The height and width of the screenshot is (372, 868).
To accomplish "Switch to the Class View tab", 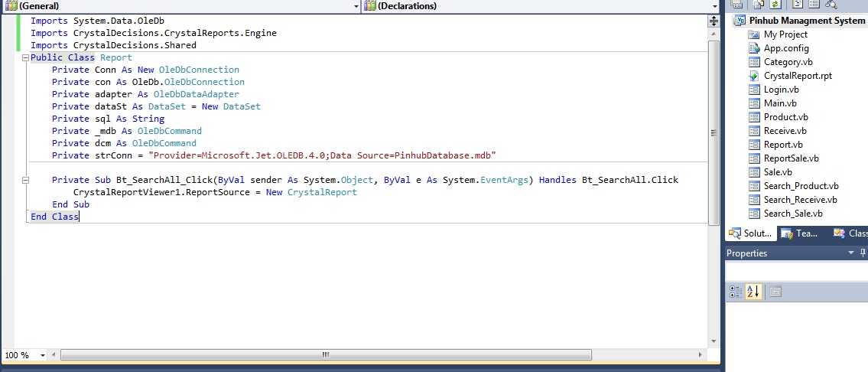I will click(x=850, y=233).
